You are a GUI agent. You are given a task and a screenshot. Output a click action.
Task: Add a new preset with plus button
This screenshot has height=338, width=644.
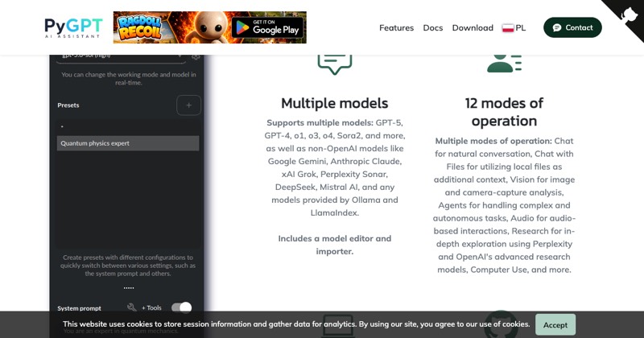click(189, 105)
